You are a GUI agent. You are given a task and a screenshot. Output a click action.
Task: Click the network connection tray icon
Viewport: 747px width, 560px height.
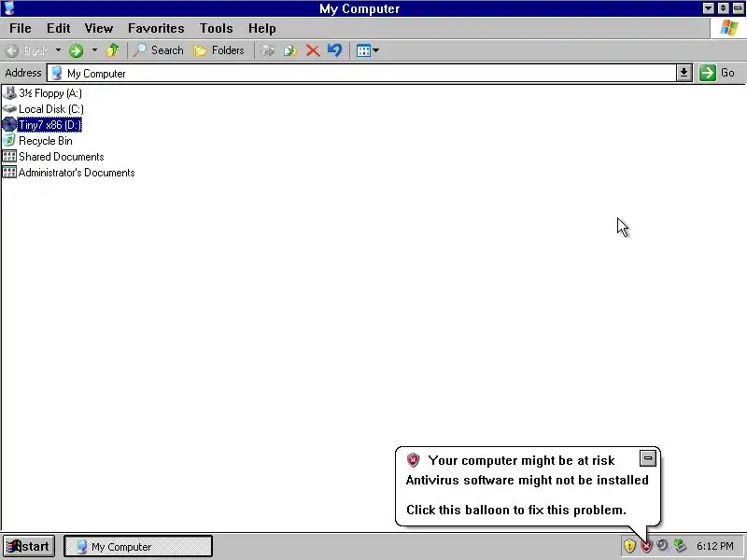680,545
